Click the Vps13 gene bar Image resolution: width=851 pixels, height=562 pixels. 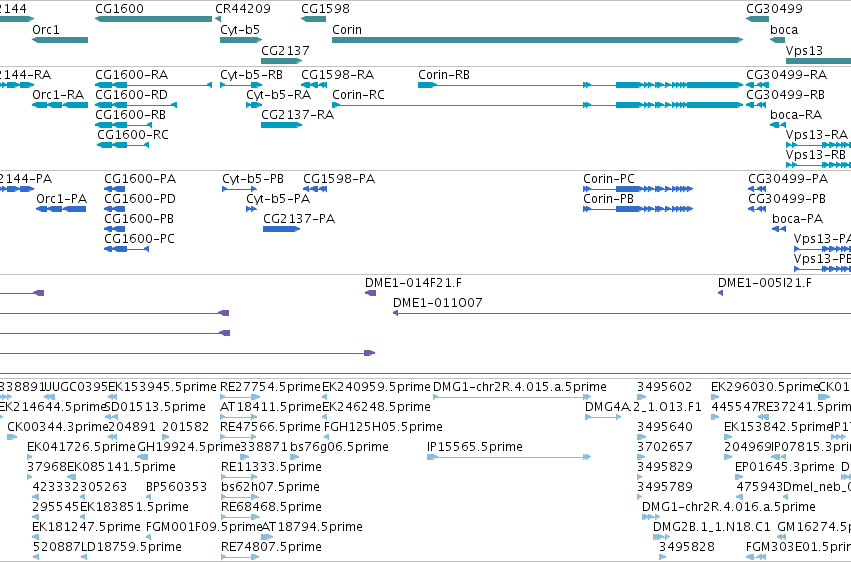click(x=818, y=60)
